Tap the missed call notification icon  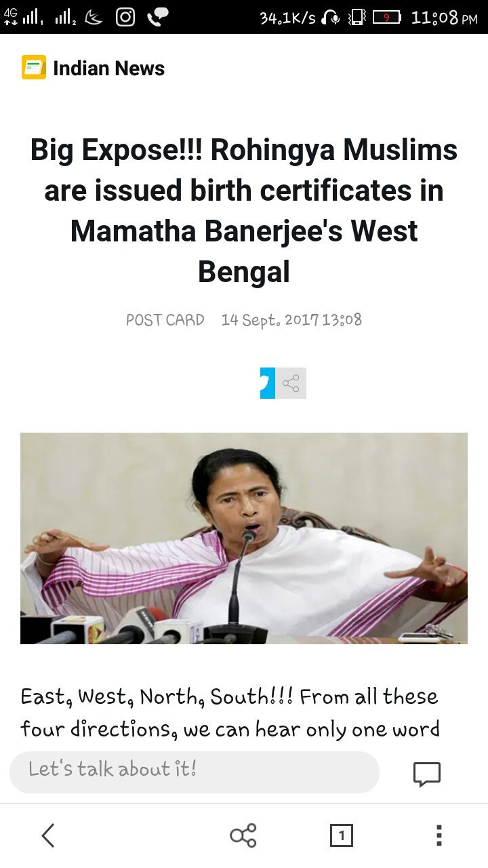click(x=158, y=17)
